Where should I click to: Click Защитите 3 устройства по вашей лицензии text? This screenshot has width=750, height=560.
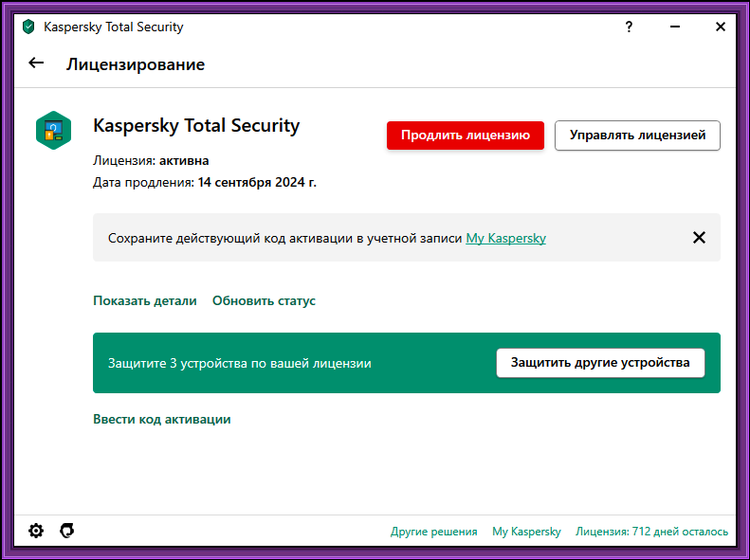240,363
